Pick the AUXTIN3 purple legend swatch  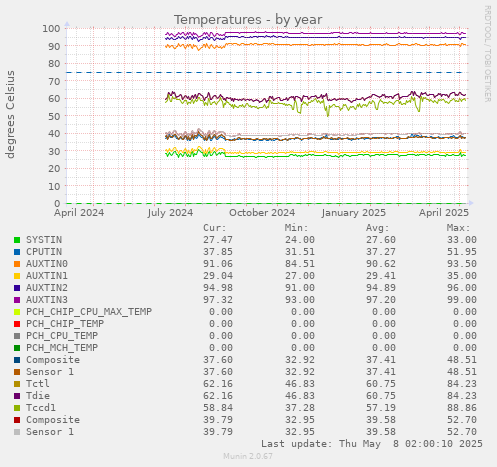pyautogui.click(x=17, y=300)
